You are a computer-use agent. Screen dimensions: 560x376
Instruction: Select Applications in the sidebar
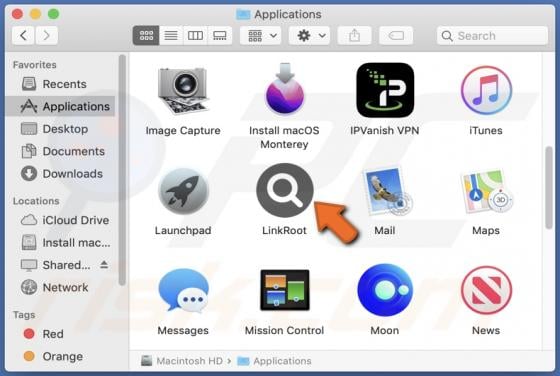point(61,106)
